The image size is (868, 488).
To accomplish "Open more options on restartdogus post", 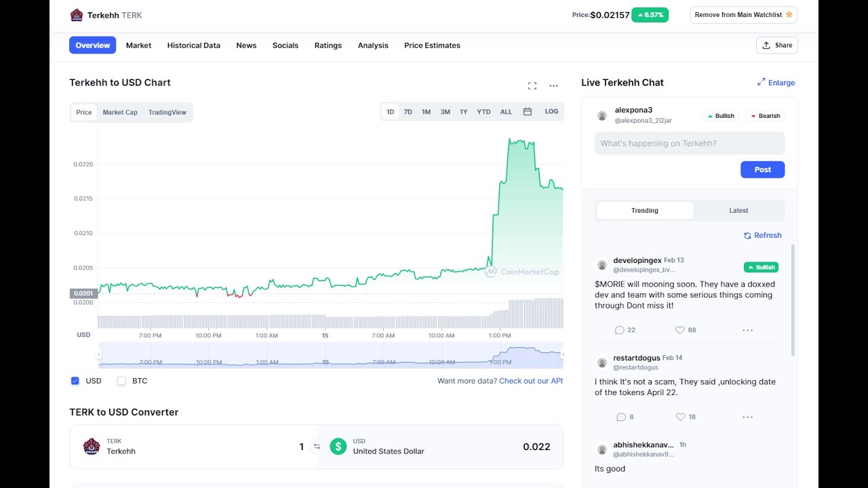I will pyautogui.click(x=747, y=417).
